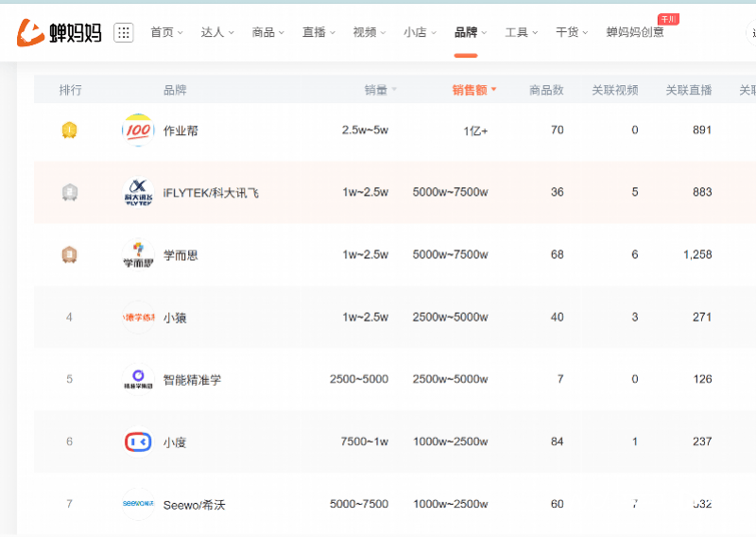Viewport: 756px width, 537px height.
Task: Open 蝉妈妈创意 menu item
Action: (635, 32)
